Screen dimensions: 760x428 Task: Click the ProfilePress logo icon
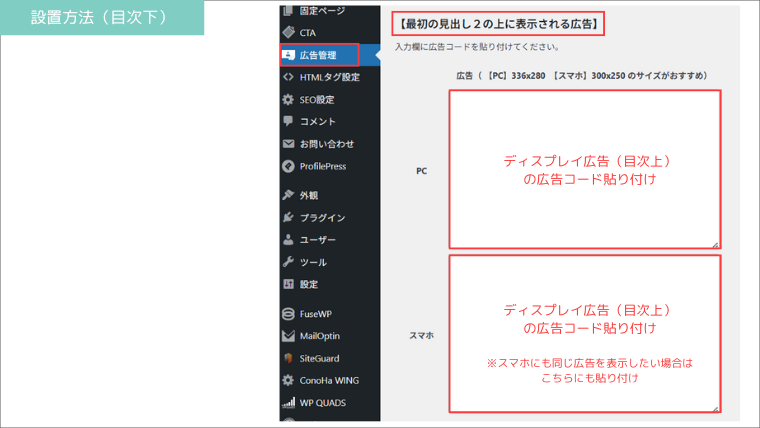click(288, 166)
